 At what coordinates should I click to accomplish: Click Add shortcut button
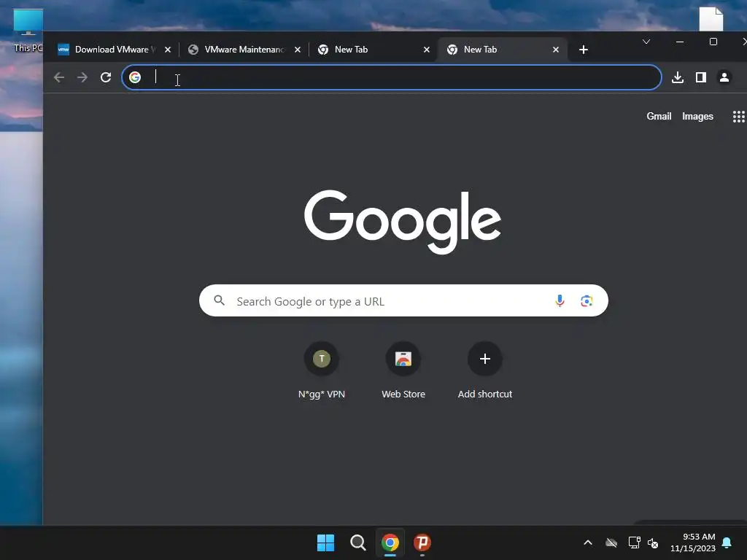click(x=485, y=370)
